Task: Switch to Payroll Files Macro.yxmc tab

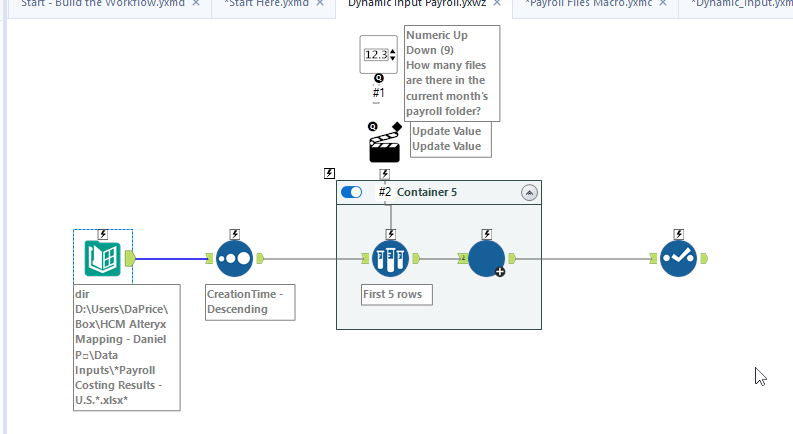Action: click(x=589, y=3)
